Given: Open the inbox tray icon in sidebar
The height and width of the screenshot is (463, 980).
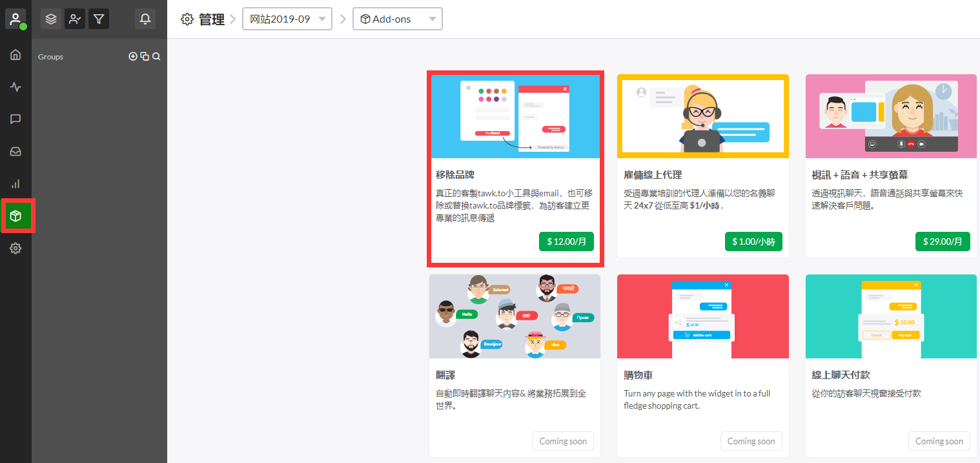Looking at the screenshot, I should [x=15, y=152].
